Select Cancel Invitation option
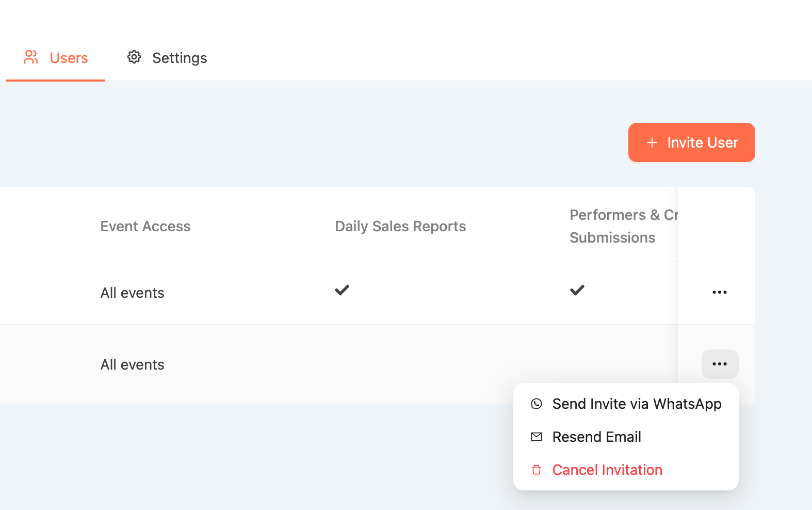This screenshot has width=812, height=510. pos(607,470)
